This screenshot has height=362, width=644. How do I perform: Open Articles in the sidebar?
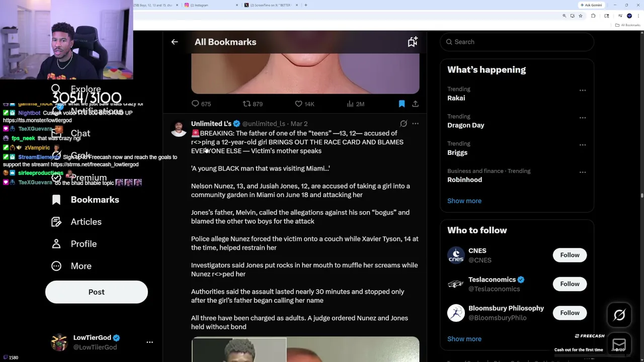(76, 222)
